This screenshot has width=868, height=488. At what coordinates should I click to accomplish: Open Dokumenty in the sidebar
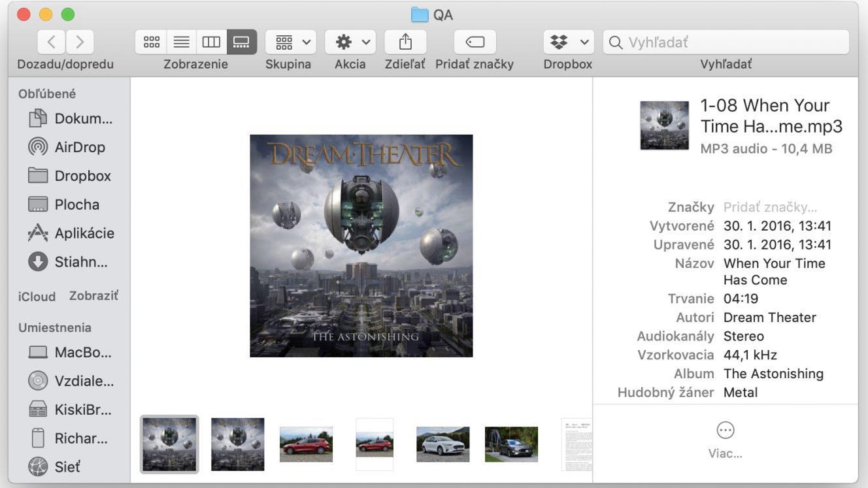tap(70, 118)
